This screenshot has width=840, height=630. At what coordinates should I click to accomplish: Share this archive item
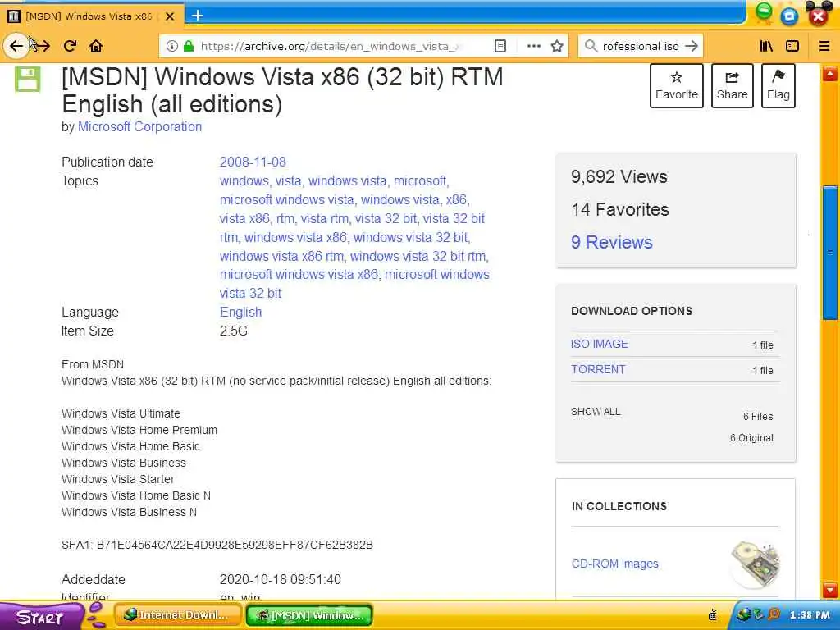[x=733, y=85]
